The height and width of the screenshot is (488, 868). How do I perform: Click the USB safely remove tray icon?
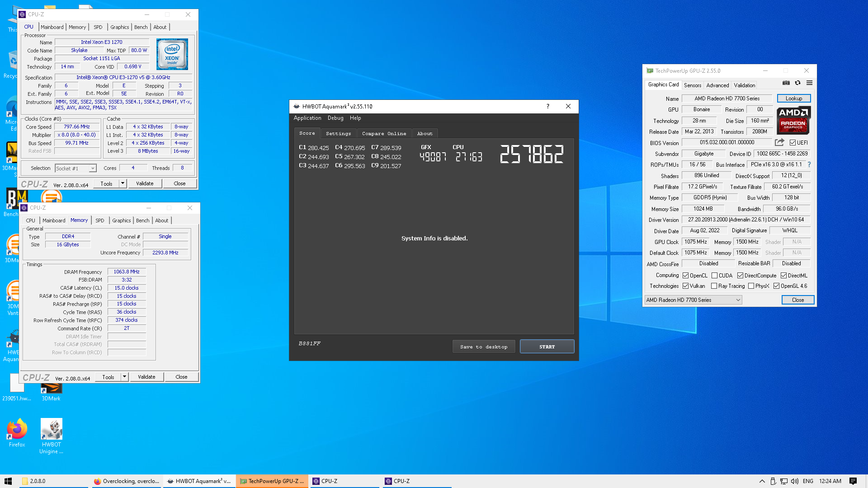coord(773,481)
